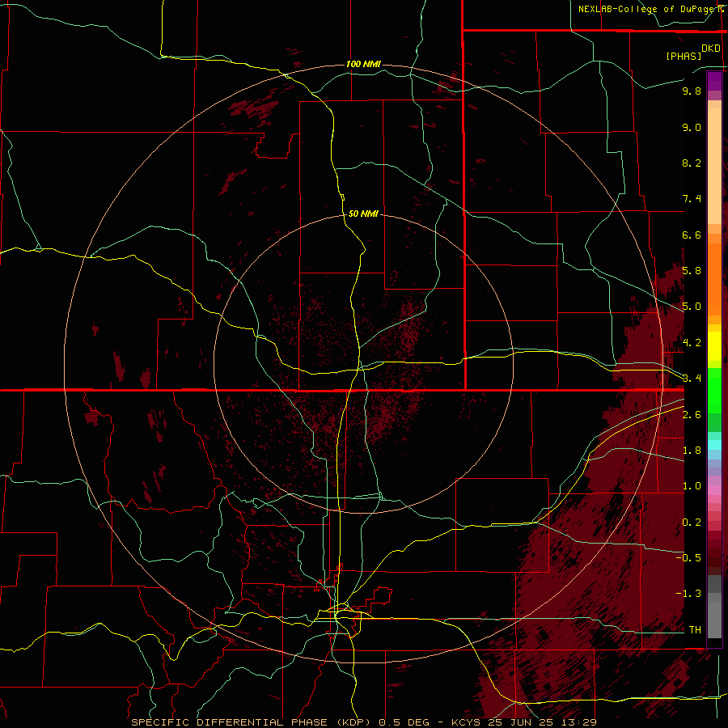The width and height of the screenshot is (728, 728).
Task: Click the [PHAS] unit label
Action: point(684,56)
